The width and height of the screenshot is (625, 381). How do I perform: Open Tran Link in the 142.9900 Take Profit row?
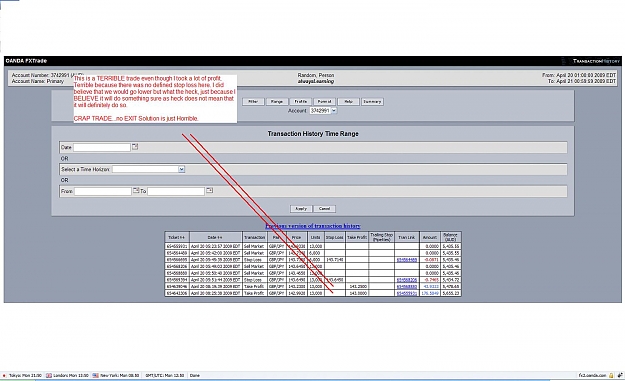point(407,293)
